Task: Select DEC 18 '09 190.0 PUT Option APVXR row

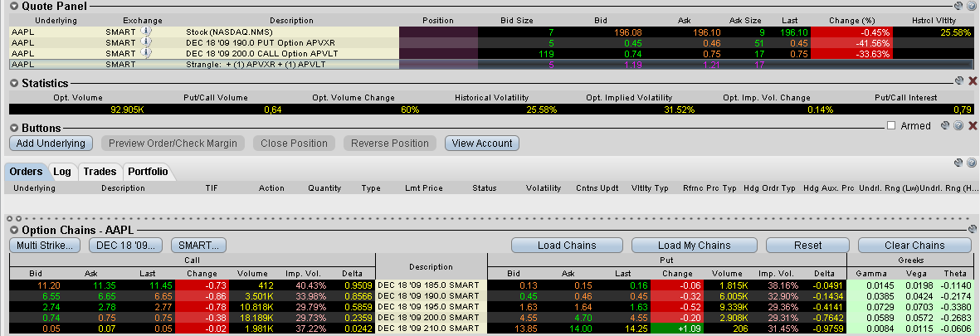Action: click(491, 42)
